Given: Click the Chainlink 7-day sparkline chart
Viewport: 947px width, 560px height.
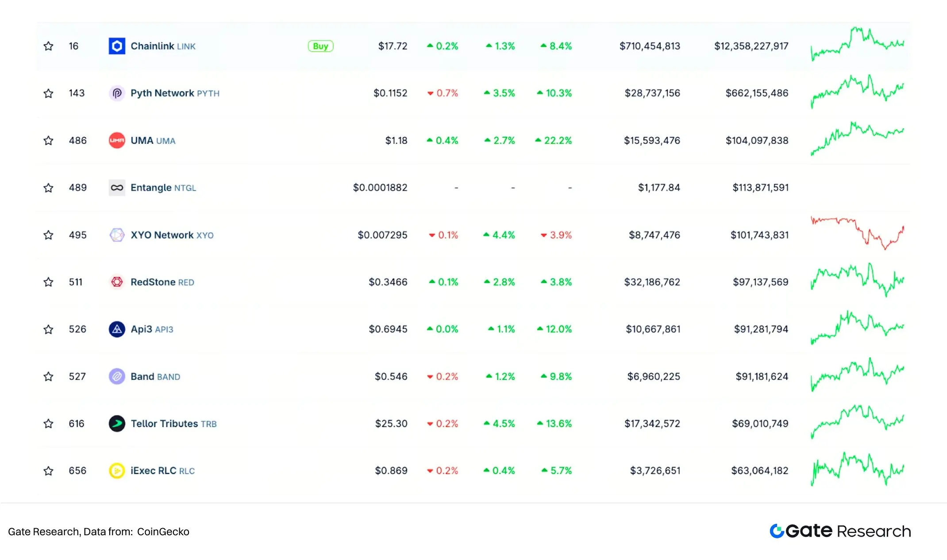Looking at the screenshot, I should point(857,44).
